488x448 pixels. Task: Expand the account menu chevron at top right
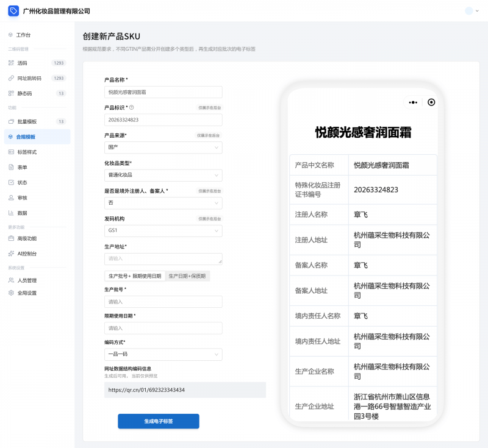[x=477, y=11]
